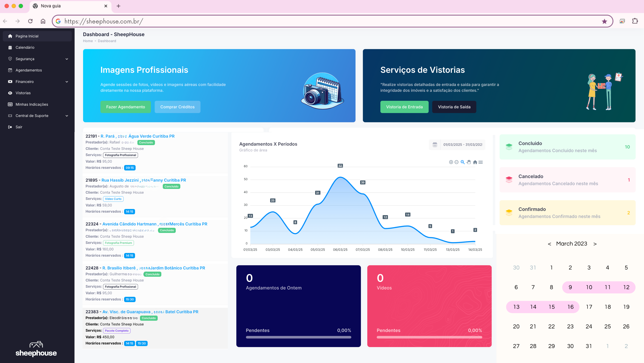The height and width of the screenshot is (363, 644).
Task: Click the 09:15 reserved time badge
Action: (x=130, y=168)
